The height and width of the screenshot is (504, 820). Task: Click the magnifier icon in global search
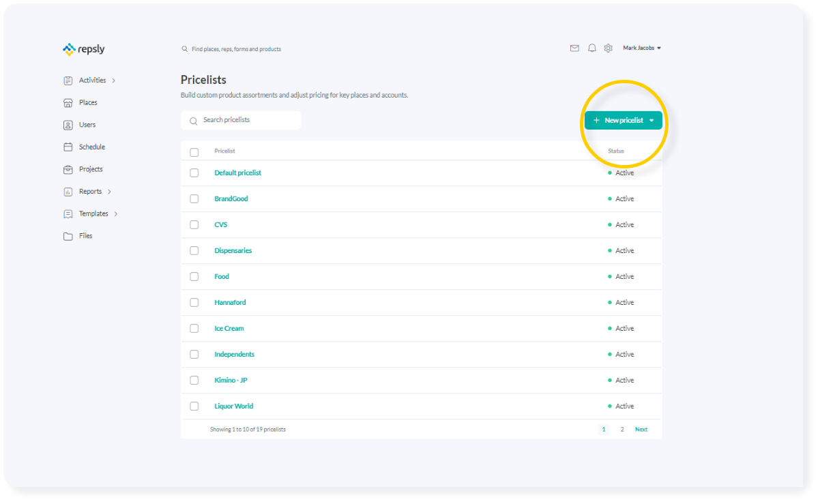tap(184, 49)
